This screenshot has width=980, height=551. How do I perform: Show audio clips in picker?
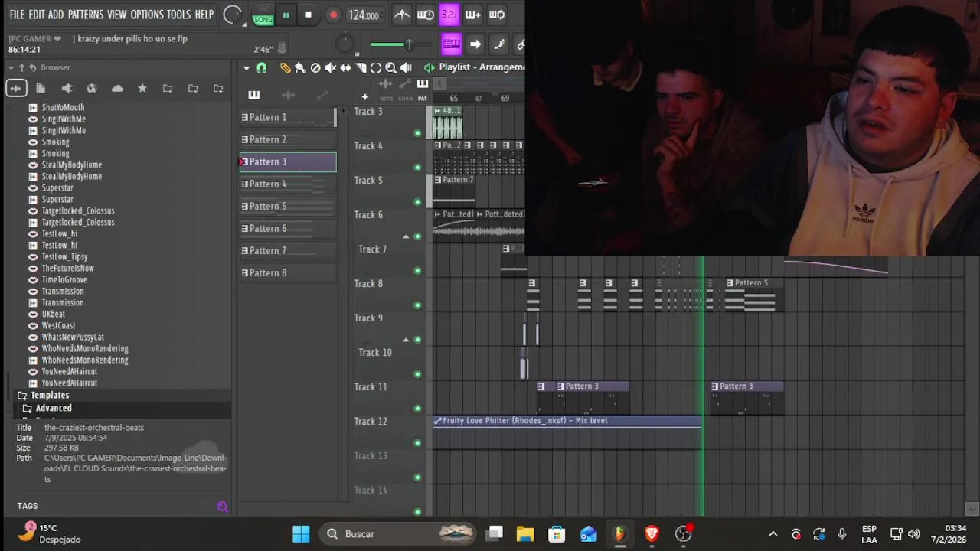(289, 95)
